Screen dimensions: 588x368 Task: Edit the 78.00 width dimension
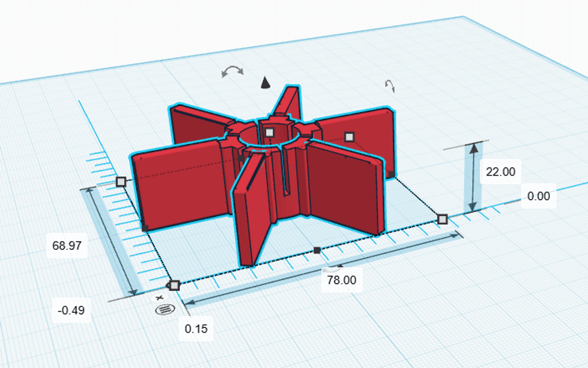[342, 280]
